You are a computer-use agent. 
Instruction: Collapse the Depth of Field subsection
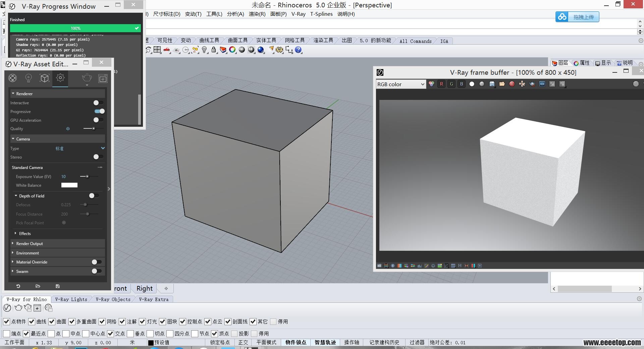[x=16, y=196]
